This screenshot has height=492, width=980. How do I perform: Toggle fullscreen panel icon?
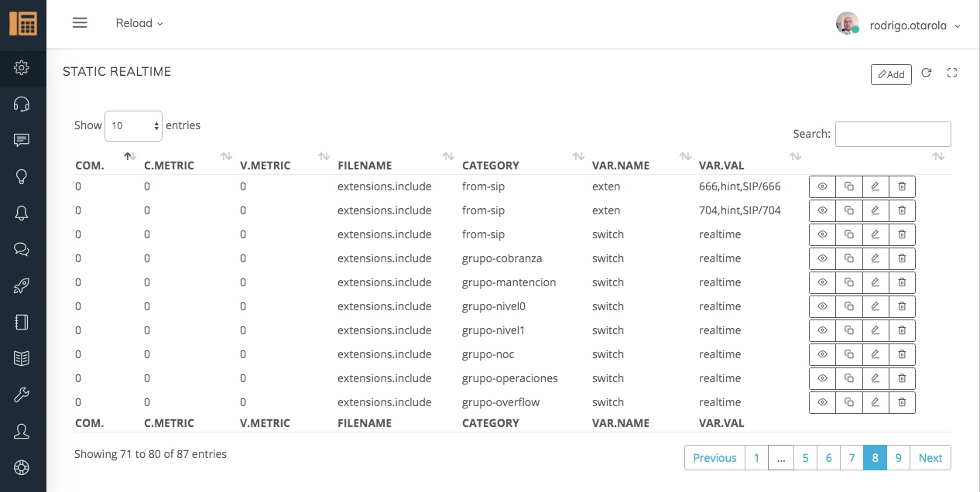[952, 73]
